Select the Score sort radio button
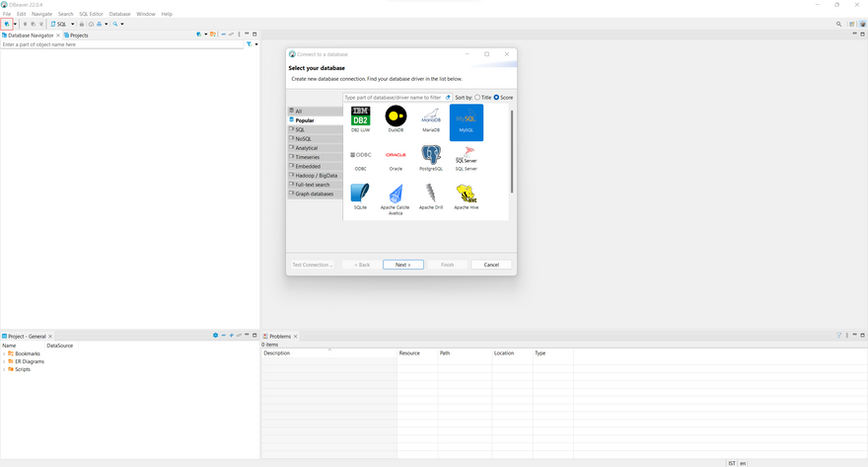The height and width of the screenshot is (467, 868). click(x=496, y=98)
